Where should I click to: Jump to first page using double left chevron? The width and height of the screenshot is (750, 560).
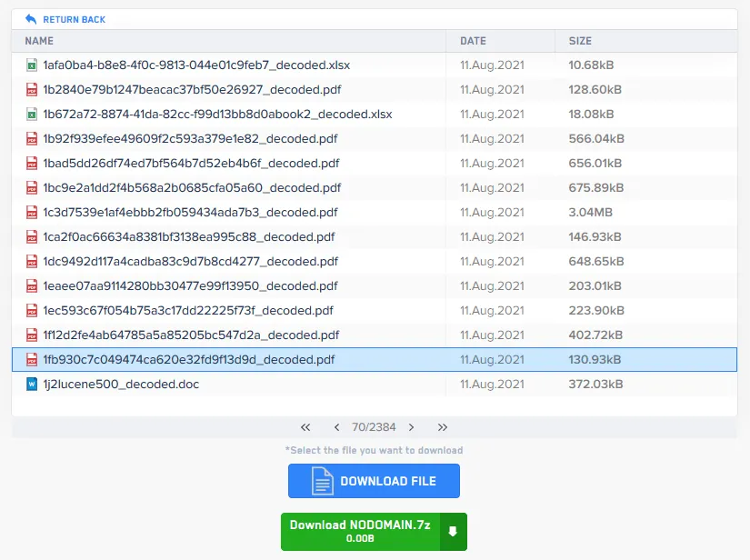(x=305, y=427)
